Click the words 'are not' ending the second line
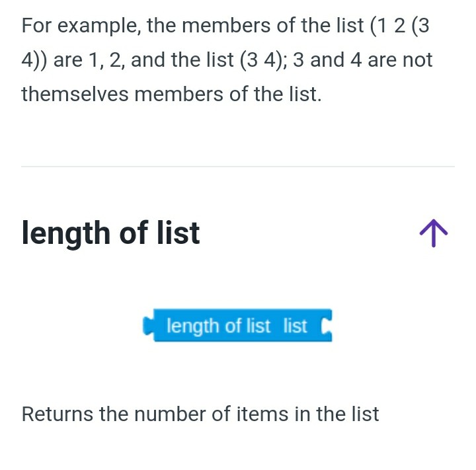 pyautogui.click(x=400, y=59)
